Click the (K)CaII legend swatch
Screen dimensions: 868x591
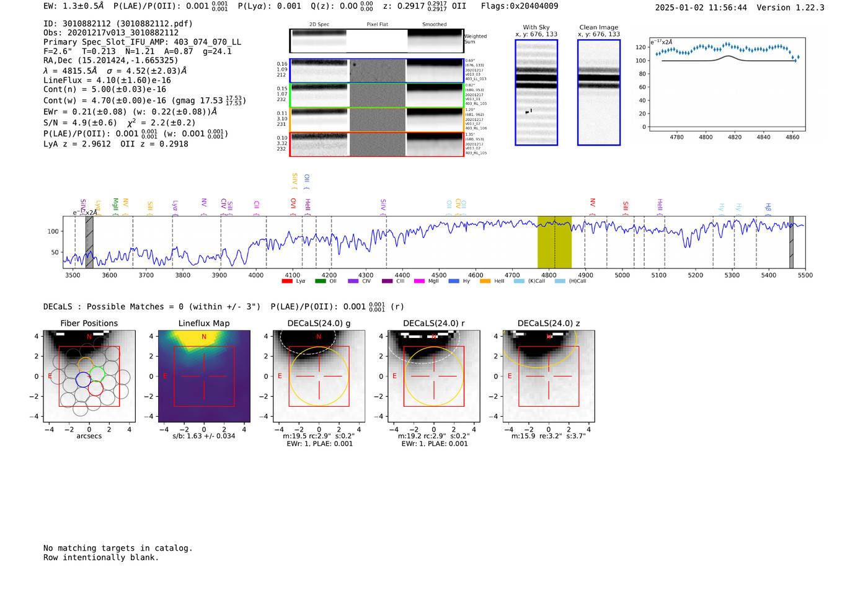[x=519, y=281]
